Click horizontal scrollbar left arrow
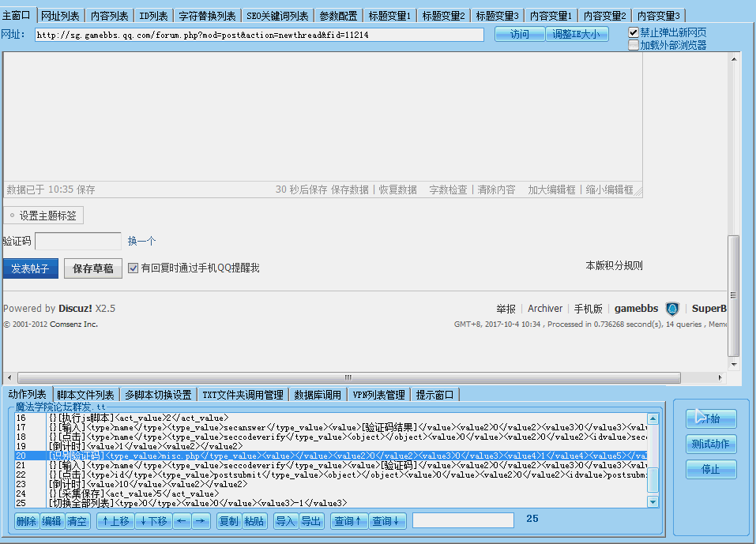 (9, 377)
